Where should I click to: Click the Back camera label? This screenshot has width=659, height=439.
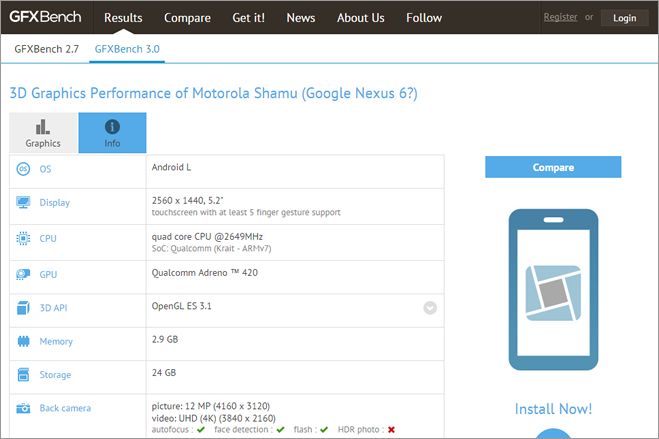(x=65, y=408)
